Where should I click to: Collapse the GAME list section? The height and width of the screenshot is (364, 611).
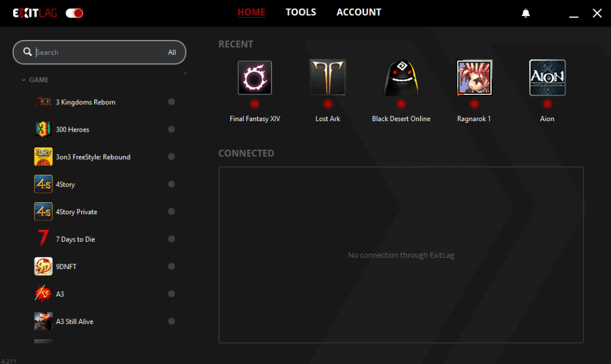24,80
